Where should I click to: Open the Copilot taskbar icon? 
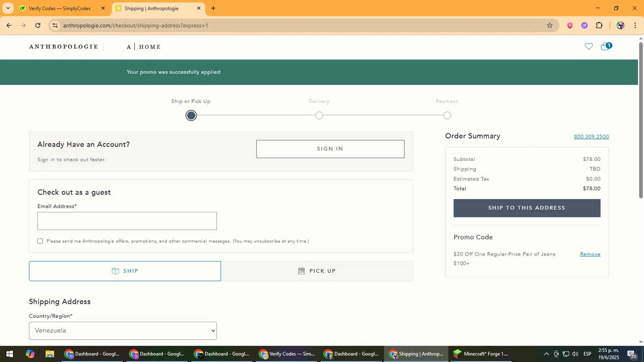point(30,354)
